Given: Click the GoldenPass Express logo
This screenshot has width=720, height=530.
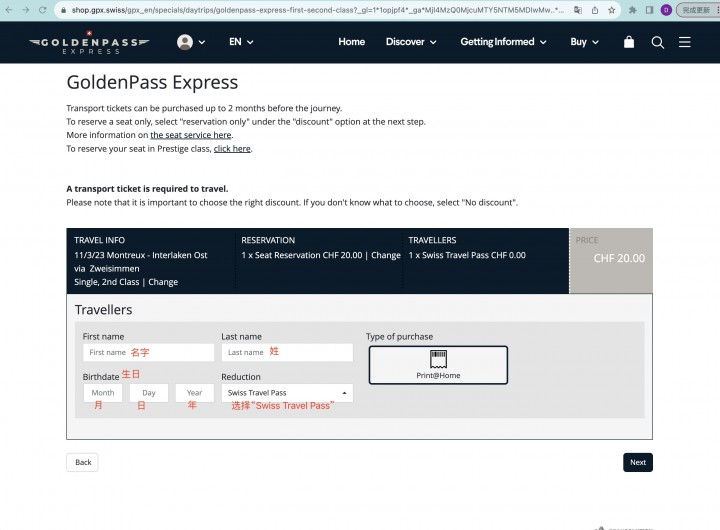Looking at the screenshot, I should 90,43.
